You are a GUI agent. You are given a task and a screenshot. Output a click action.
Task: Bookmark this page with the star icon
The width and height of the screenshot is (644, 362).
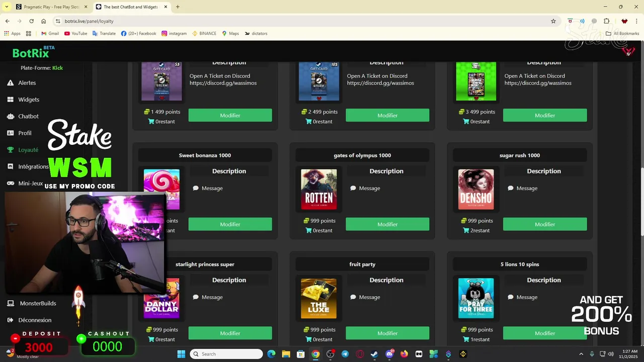coord(553,21)
